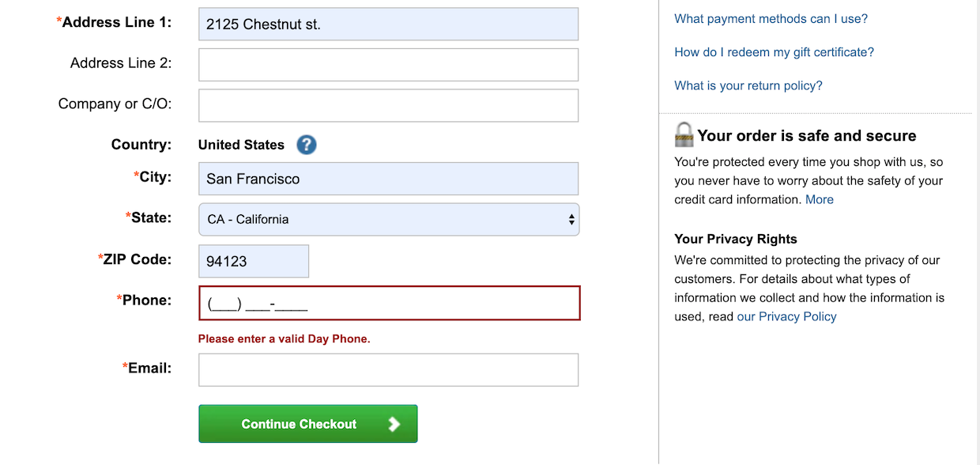The height and width of the screenshot is (465, 980).
Task: Open the return policy FAQ link
Action: [x=748, y=85]
